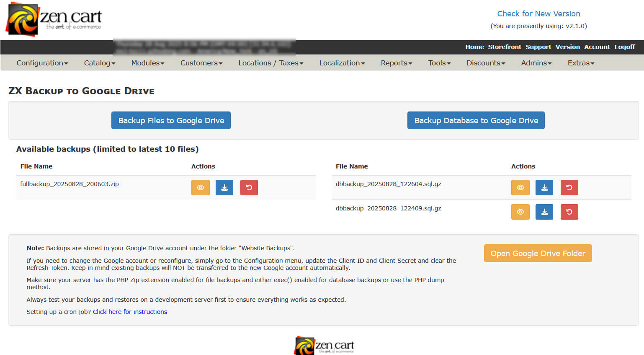Select dbbackup_20250828_122604.sql.gz file name
The width and height of the screenshot is (644, 355).
click(x=389, y=184)
